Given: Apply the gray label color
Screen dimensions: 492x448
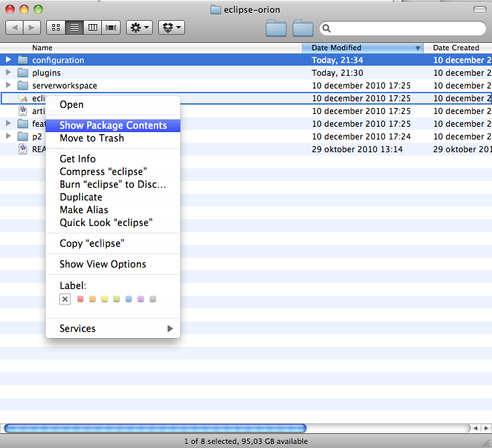Looking at the screenshot, I should pyautogui.click(x=153, y=299).
